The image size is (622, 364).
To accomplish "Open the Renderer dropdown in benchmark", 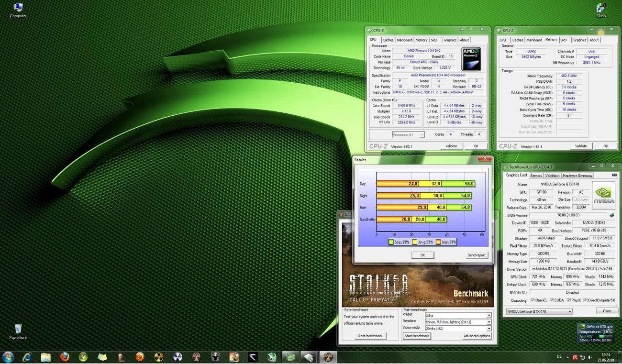I will click(x=458, y=322).
